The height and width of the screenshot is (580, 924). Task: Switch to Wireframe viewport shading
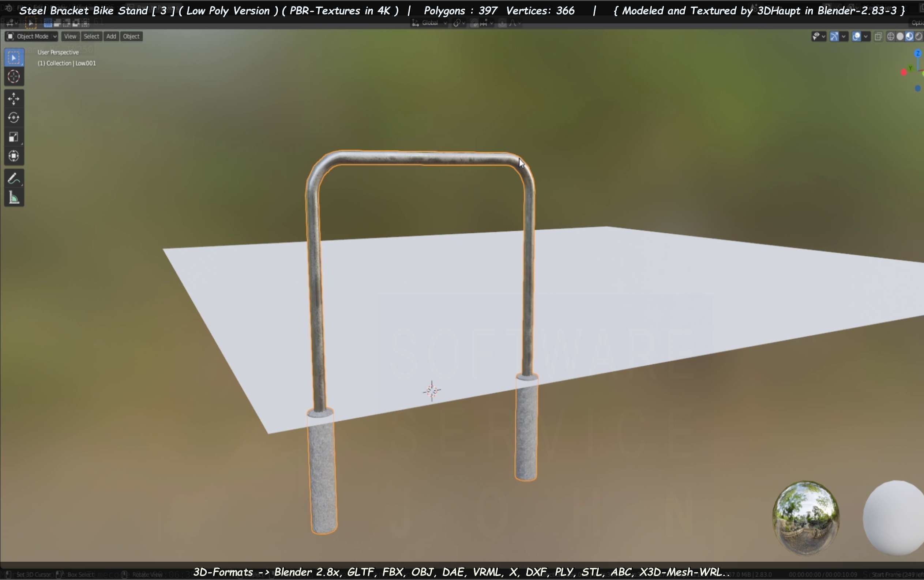891,37
